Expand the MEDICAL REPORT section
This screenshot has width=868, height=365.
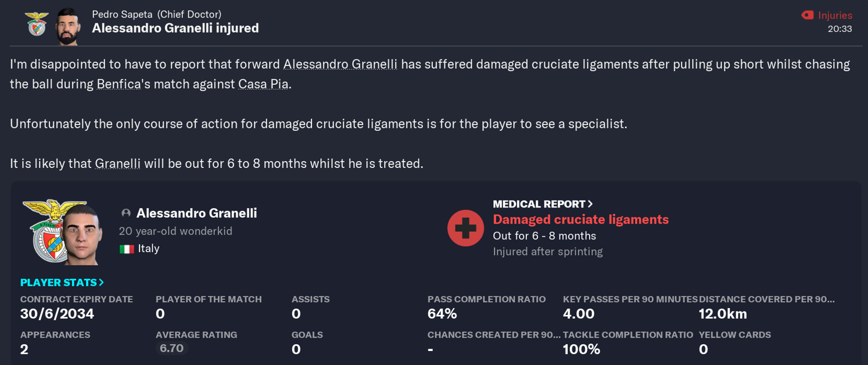tap(541, 204)
